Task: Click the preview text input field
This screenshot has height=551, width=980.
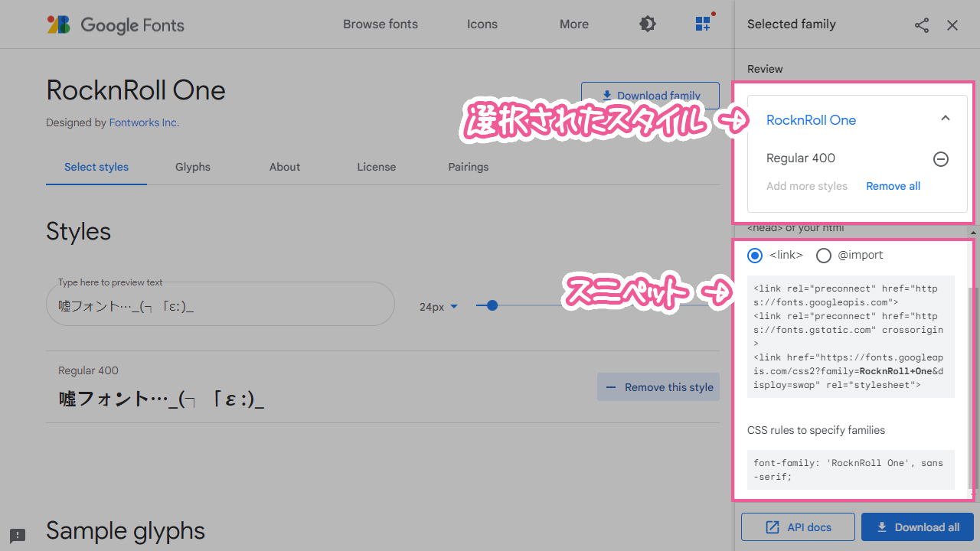Action: [x=220, y=304]
